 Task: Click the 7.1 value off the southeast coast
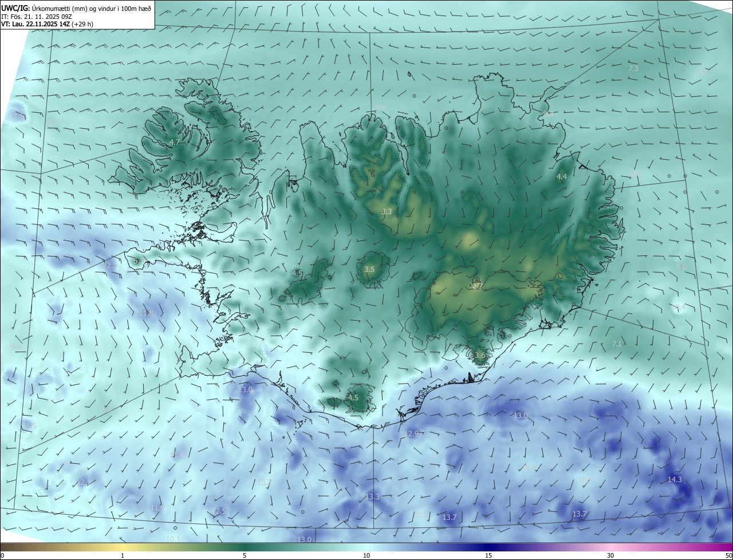pyautogui.click(x=617, y=344)
